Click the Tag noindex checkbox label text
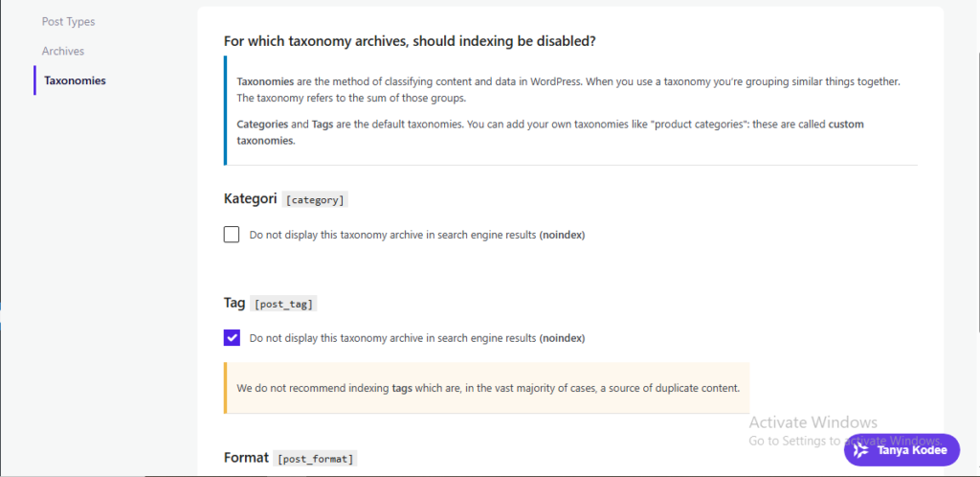Image resolution: width=980 pixels, height=477 pixels. (417, 338)
